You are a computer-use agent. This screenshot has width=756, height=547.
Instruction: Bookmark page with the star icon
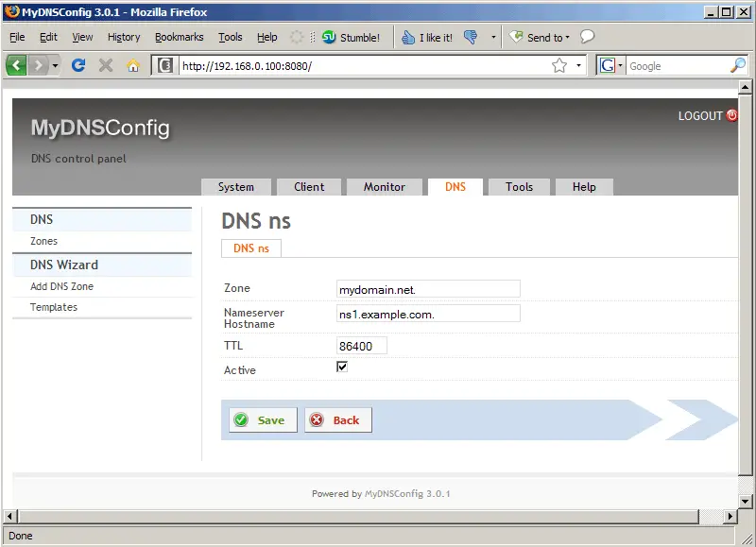click(x=559, y=65)
